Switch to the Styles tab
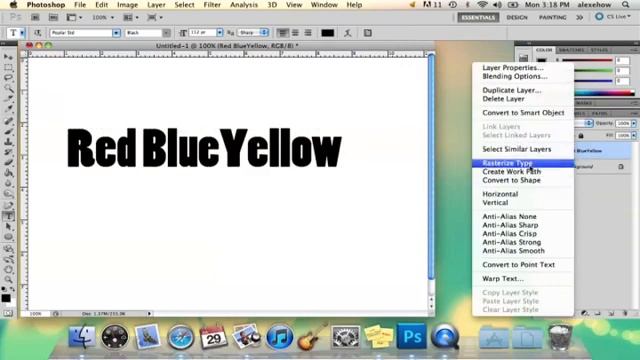The width and height of the screenshot is (640, 360). [599, 50]
